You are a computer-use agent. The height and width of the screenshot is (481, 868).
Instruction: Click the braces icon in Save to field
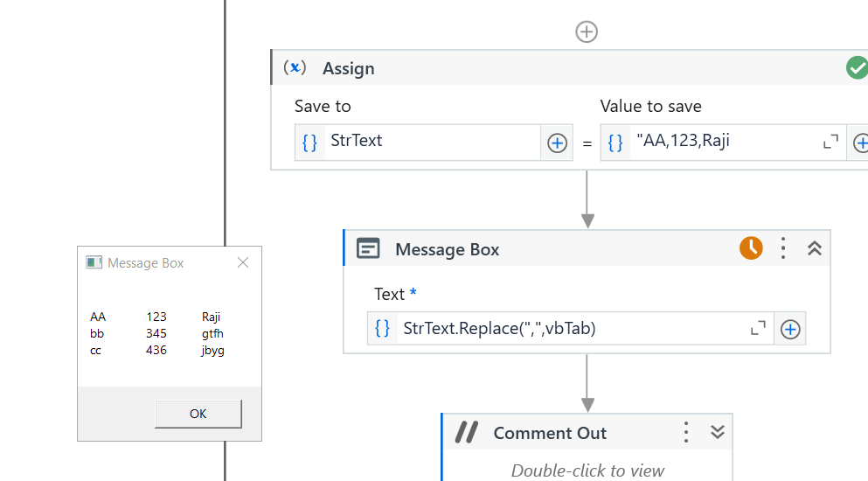(x=309, y=142)
